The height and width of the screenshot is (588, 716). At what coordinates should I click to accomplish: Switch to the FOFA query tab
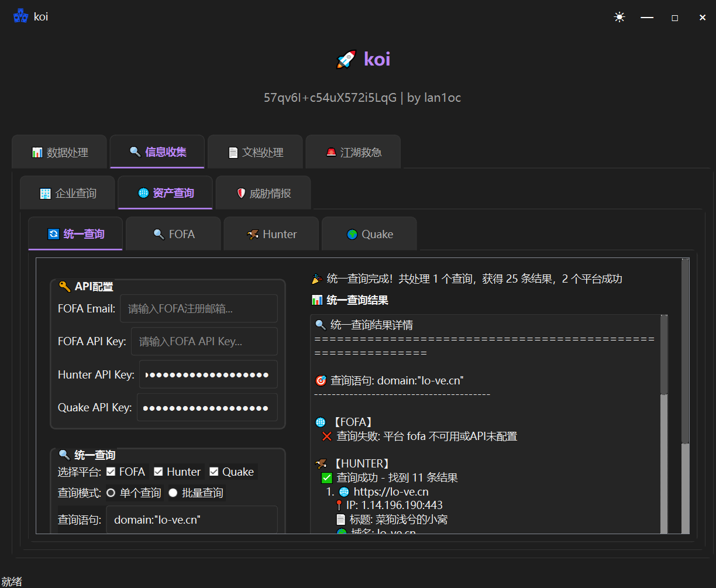point(173,234)
